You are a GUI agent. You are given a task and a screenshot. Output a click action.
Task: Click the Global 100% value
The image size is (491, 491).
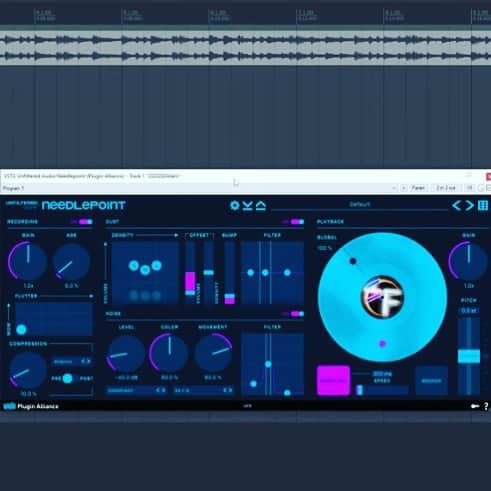pos(324,248)
